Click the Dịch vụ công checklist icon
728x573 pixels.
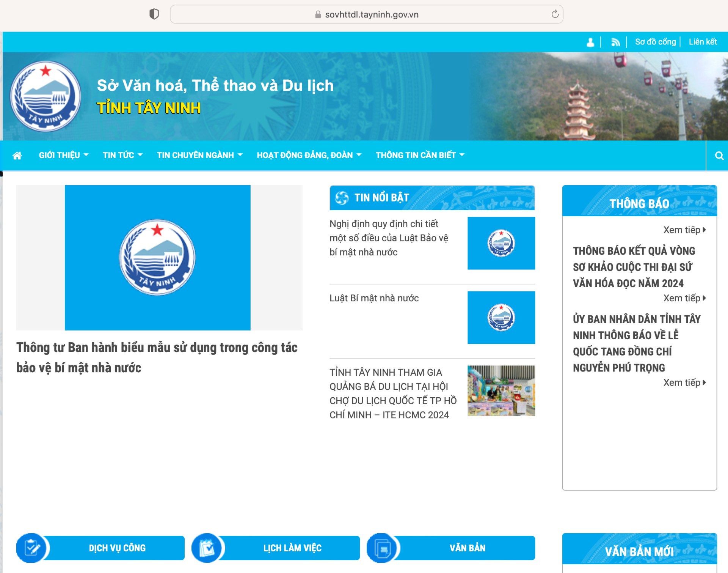pos(32,548)
